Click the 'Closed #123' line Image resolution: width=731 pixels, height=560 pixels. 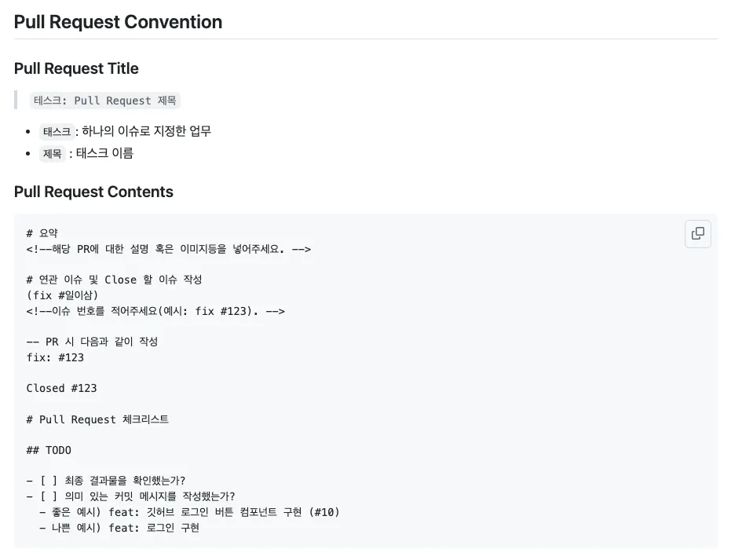tap(61, 389)
